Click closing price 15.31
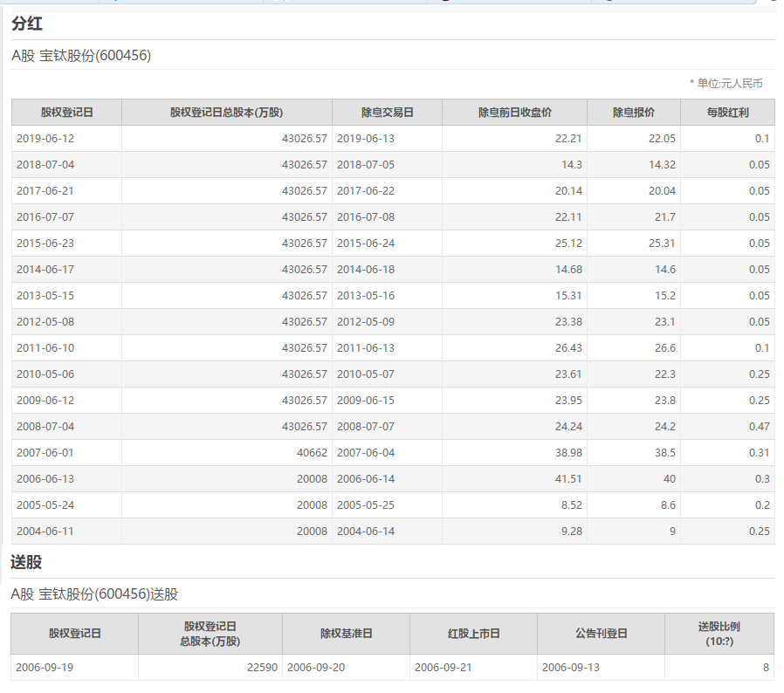This screenshot has width=784, height=693. (x=568, y=296)
